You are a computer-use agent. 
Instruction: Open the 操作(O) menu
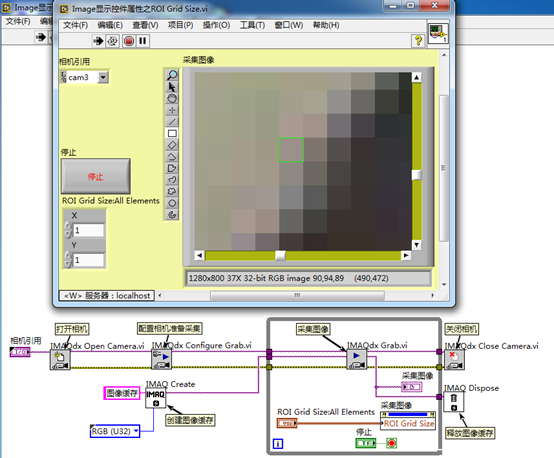coord(216,25)
